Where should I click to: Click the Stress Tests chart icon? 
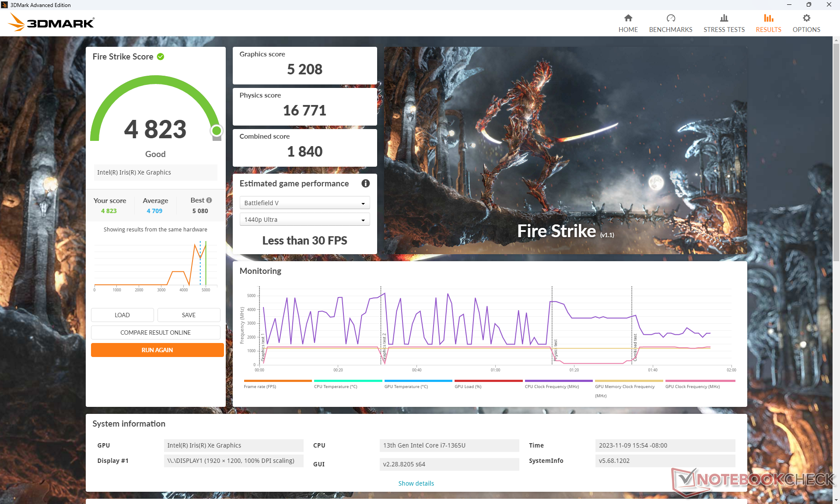point(724,18)
